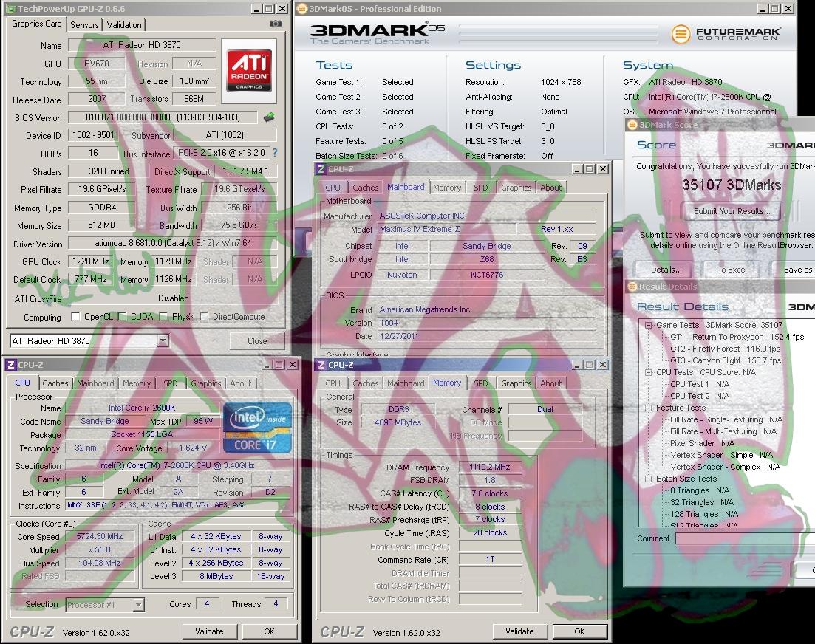Screen dimensions: 815x644
Task: Click the CPU-Z processor window title icon
Action: tap(10, 365)
